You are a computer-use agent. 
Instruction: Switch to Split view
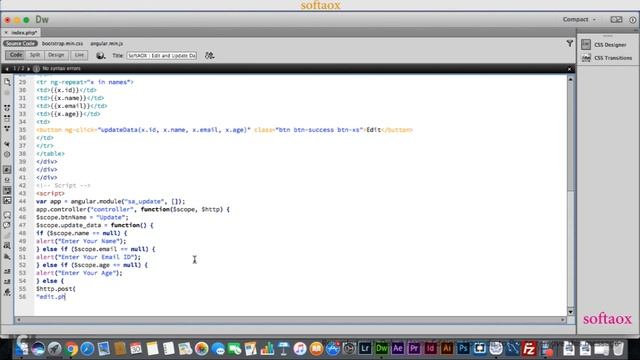tap(35, 55)
